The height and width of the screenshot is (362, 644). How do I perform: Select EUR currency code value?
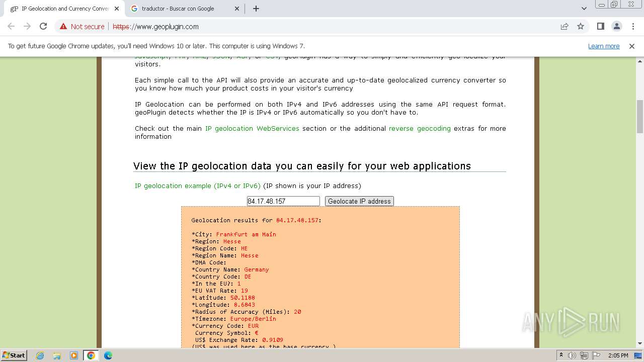point(253,326)
